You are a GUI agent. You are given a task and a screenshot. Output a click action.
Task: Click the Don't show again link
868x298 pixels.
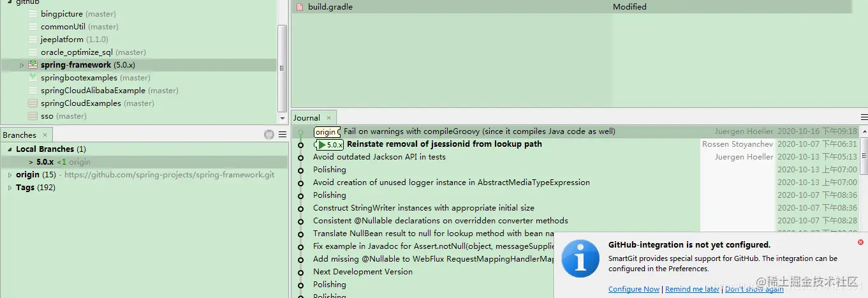pyautogui.click(x=754, y=289)
